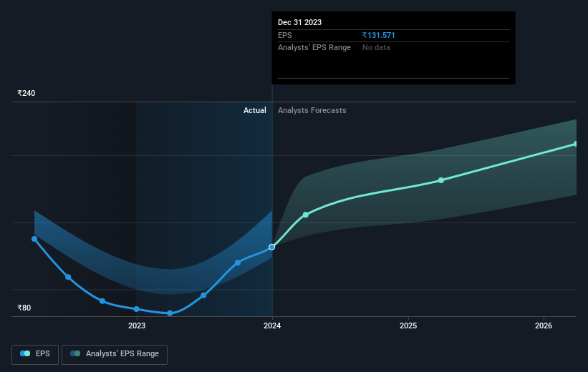Click the first EPS data point in early 2022
588x372 pixels.
[34, 239]
